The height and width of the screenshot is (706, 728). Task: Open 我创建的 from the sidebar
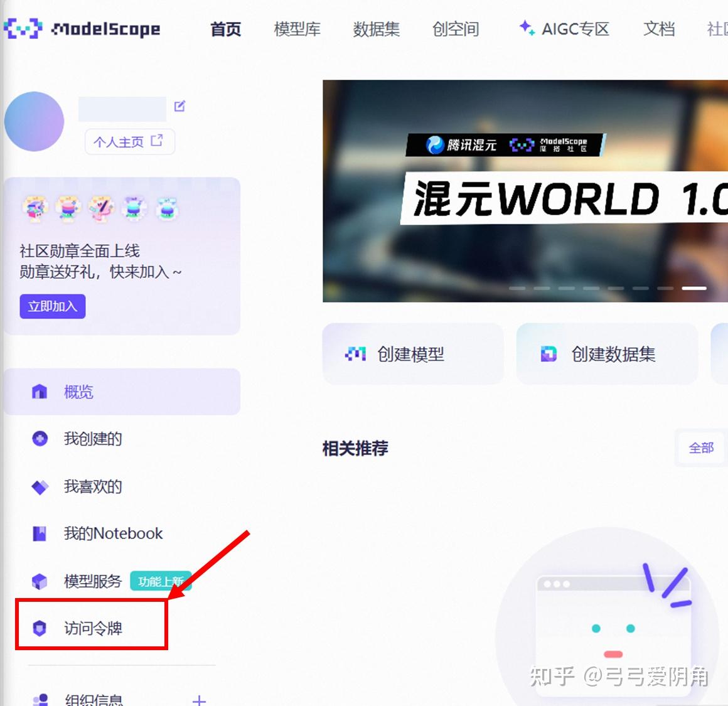click(x=93, y=439)
